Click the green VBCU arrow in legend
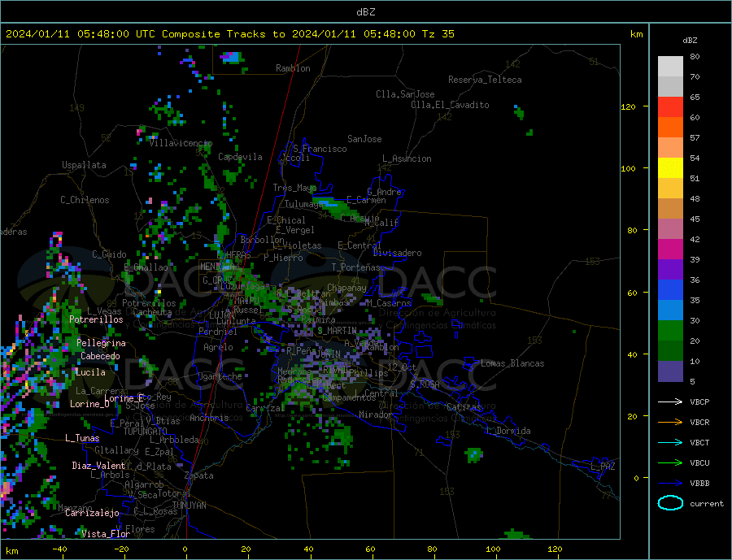732x560 pixels. 670,463
